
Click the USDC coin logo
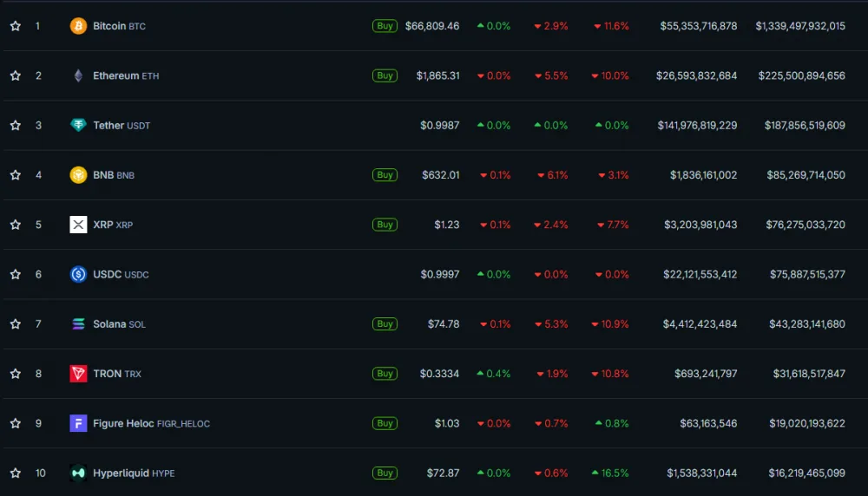click(x=78, y=274)
